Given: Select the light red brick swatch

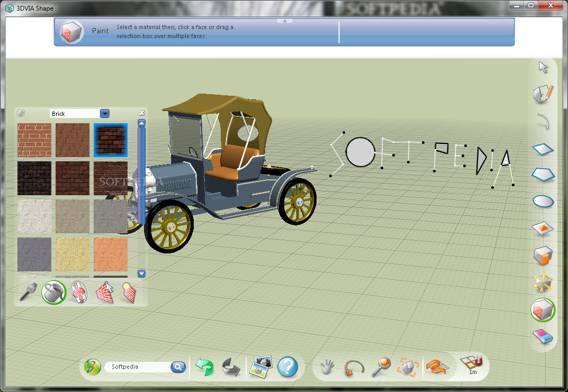Looking at the screenshot, I should (x=34, y=140).
